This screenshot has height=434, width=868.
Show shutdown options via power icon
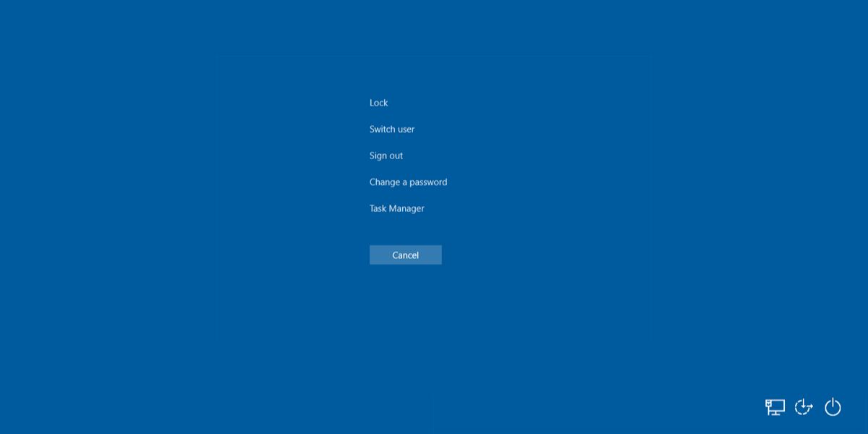pyautogui.click(x=833, y=407)
